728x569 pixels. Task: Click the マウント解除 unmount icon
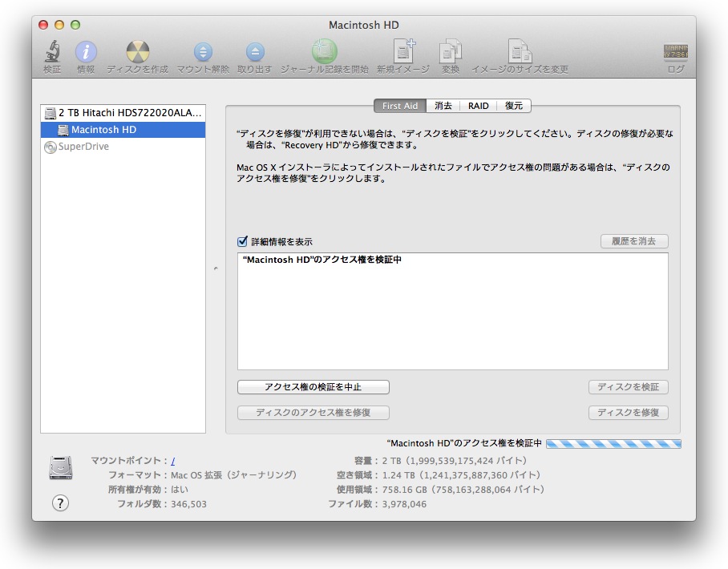[x=203, y=53]
